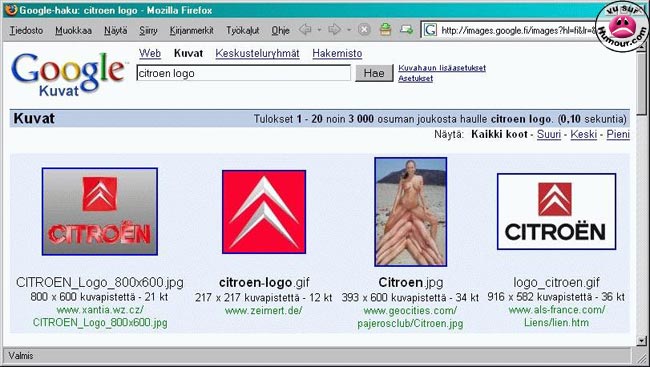Viewport: 650px width, 367px height.
Task: Click the file name text citroen-logo.gif
Action: click(264, 282)
